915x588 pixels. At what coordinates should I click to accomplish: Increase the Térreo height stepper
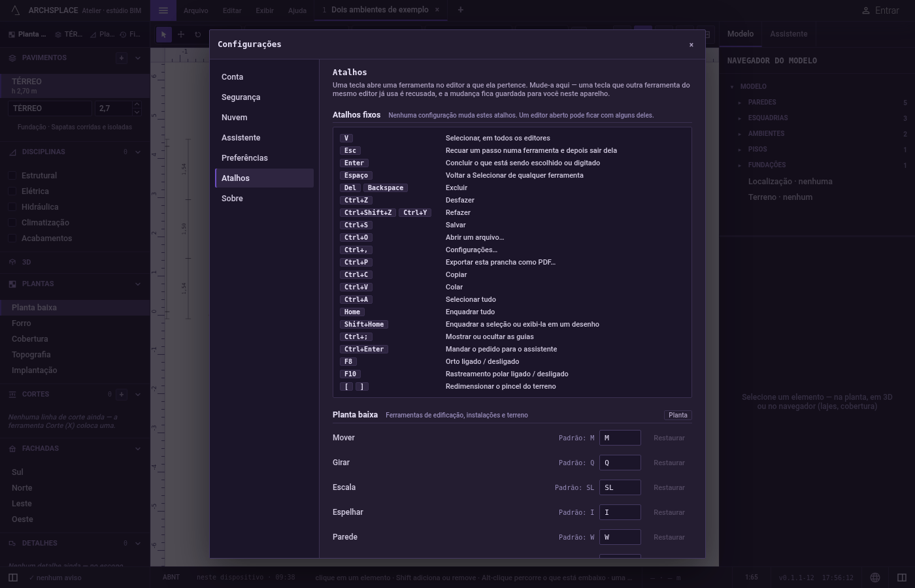coord(136,105)
